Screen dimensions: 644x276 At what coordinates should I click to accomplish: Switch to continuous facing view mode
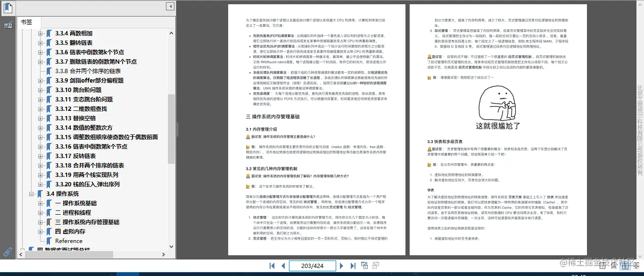(x=637, y=267)
